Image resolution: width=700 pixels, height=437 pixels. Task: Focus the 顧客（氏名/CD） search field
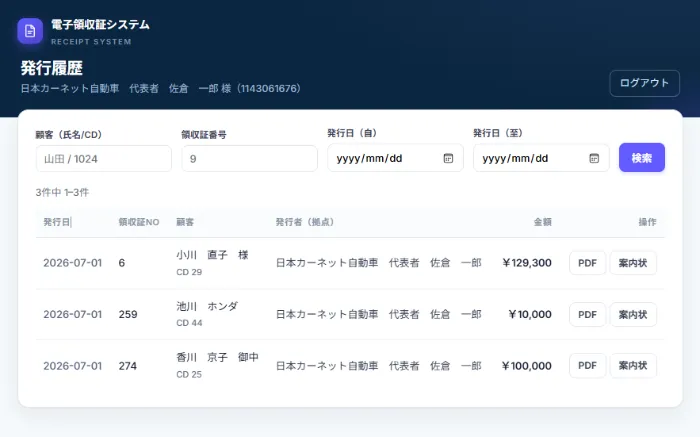point(104,158)
